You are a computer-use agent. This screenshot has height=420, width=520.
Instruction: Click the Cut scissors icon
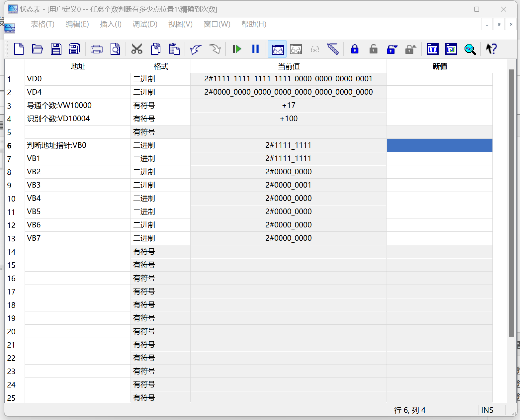click(x=136, y=49)
